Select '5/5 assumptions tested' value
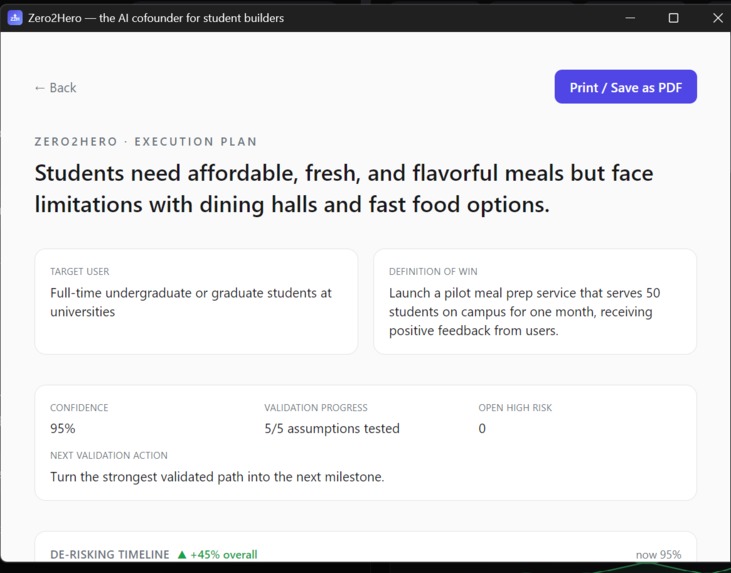731x573 pixels. (332, 428)
